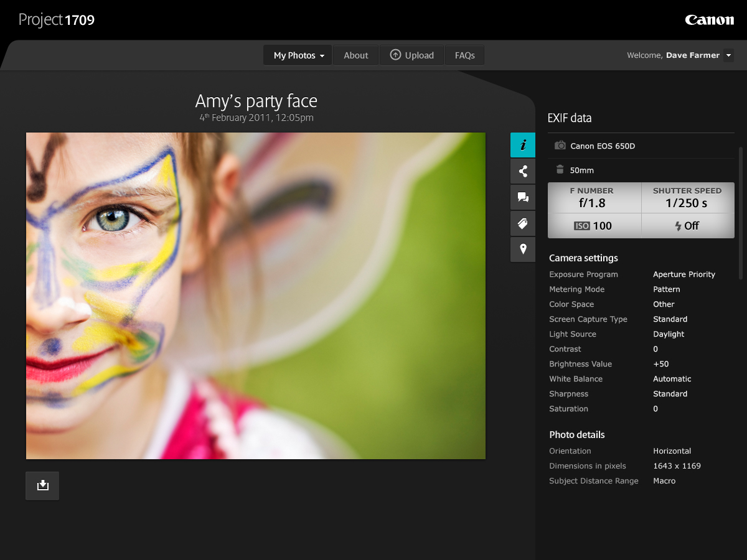Open the Dave Farmer account dropdown arrow
Image resolution: width=747 pixels, height=560 pixels.
tap(729, 55)
